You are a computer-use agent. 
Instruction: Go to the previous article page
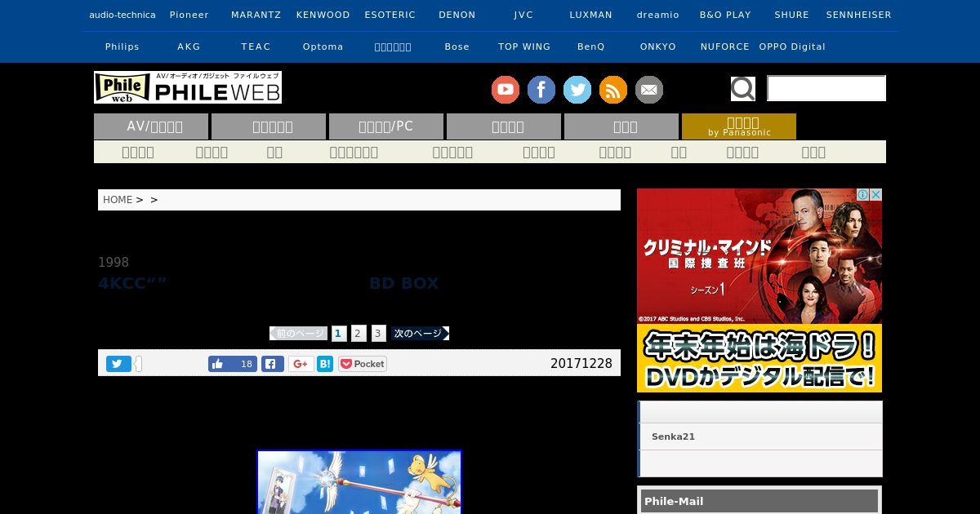tap(299, 334)
